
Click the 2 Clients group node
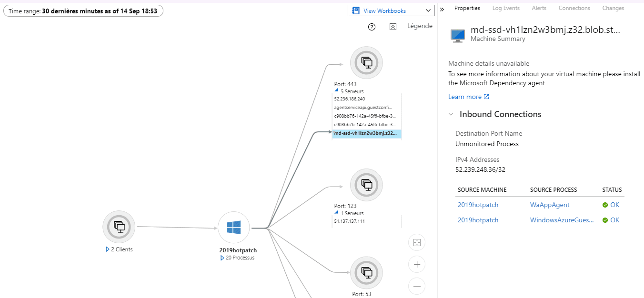pyautogui.click(x=119, y=227)
